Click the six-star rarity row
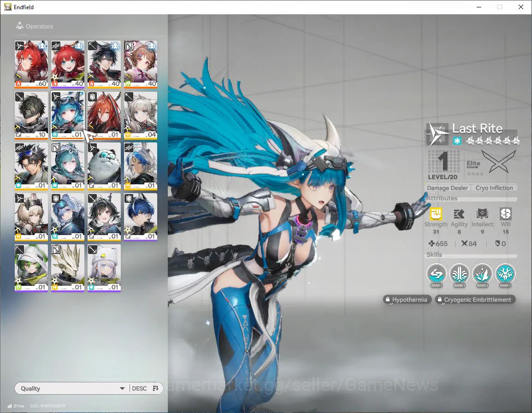 (492, 141)
